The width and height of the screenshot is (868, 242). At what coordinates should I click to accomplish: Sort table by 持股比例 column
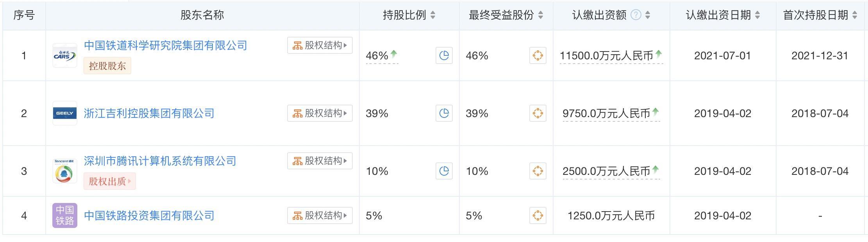[432, 15]
